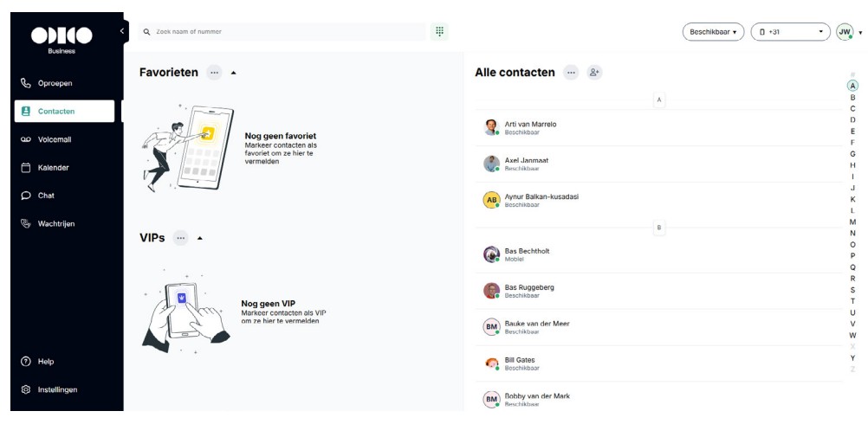Open the dial pad keypad icon
This screenshot has height=424, width=868.
coord(439,31)
